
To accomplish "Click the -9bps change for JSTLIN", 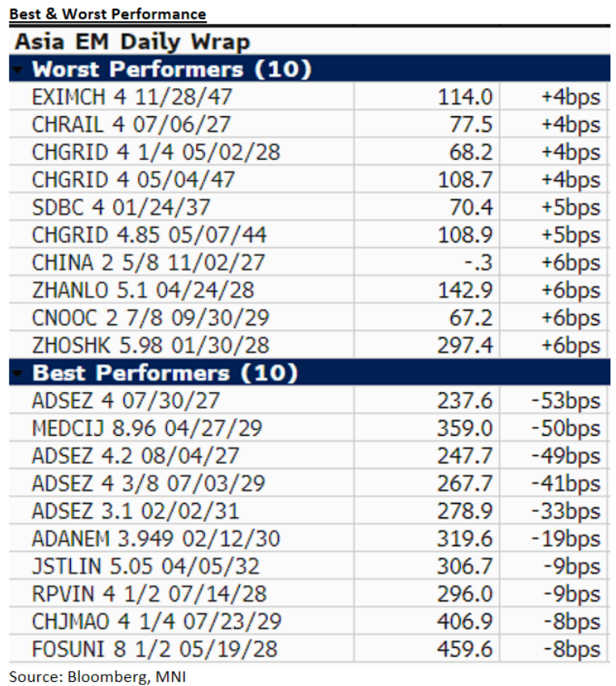I will click(572, 567).
